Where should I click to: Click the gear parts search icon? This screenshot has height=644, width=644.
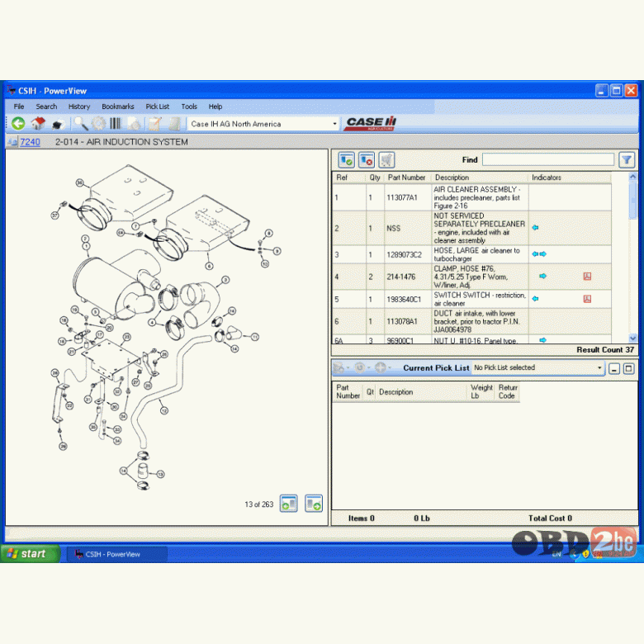[98, 124]
